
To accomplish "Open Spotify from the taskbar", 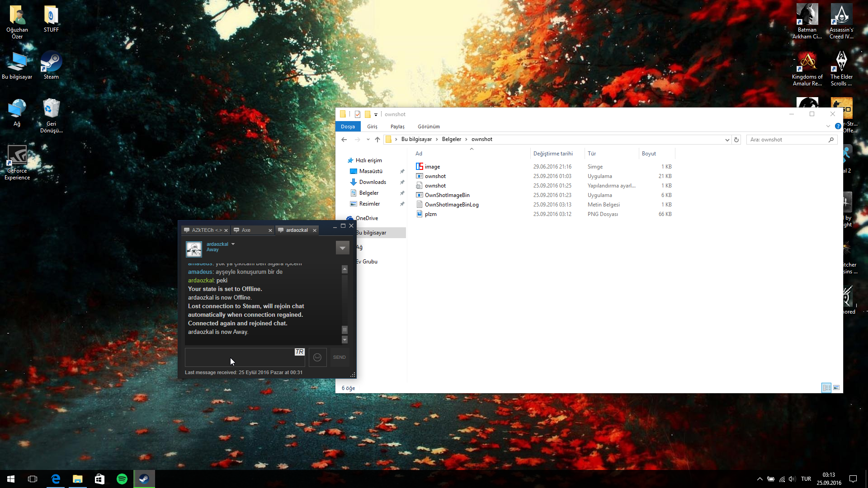I will coord(122,479).
